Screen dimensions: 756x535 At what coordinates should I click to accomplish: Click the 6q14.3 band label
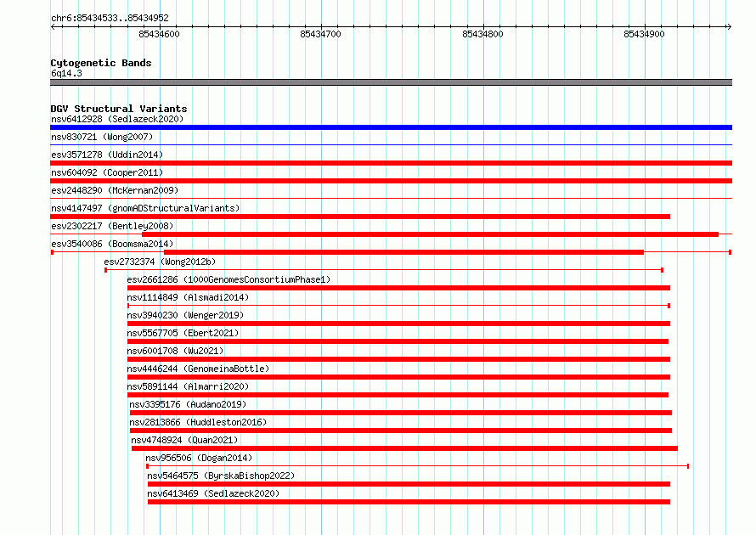coord(66,73)
